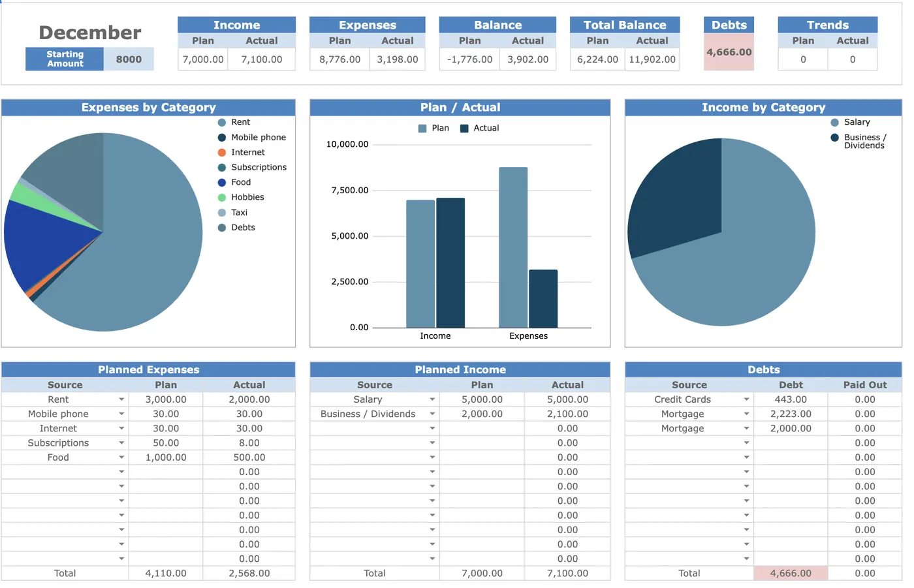Click the Expenses by Category chart header
This screenshot has width=914, height=588.
(x=148, y=108)
